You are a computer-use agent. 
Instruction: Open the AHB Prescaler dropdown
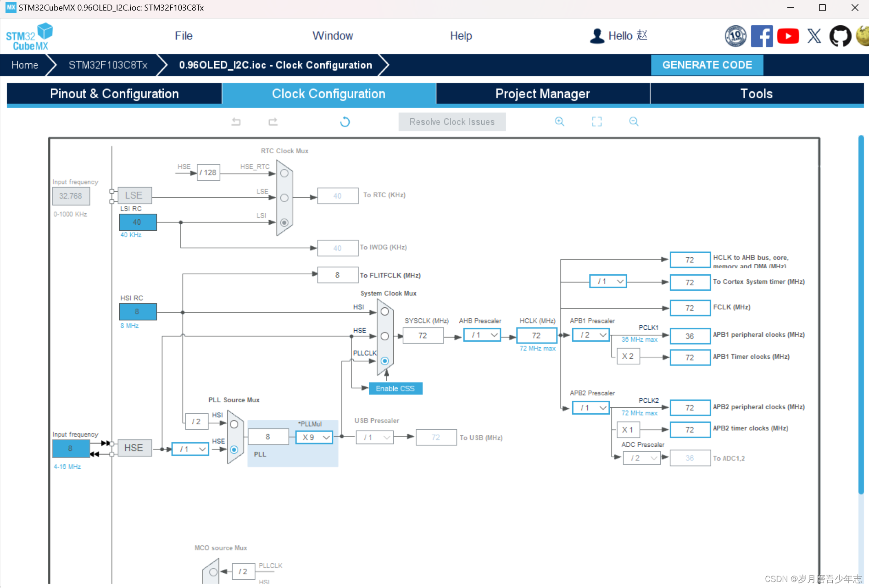pyautogui.click(x=482, y=335)
